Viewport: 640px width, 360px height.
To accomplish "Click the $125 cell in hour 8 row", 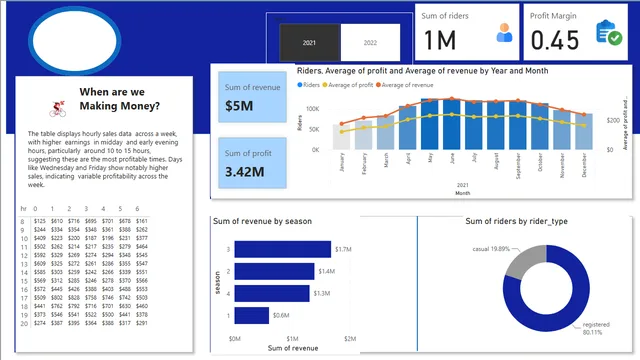I will (40, 221).
